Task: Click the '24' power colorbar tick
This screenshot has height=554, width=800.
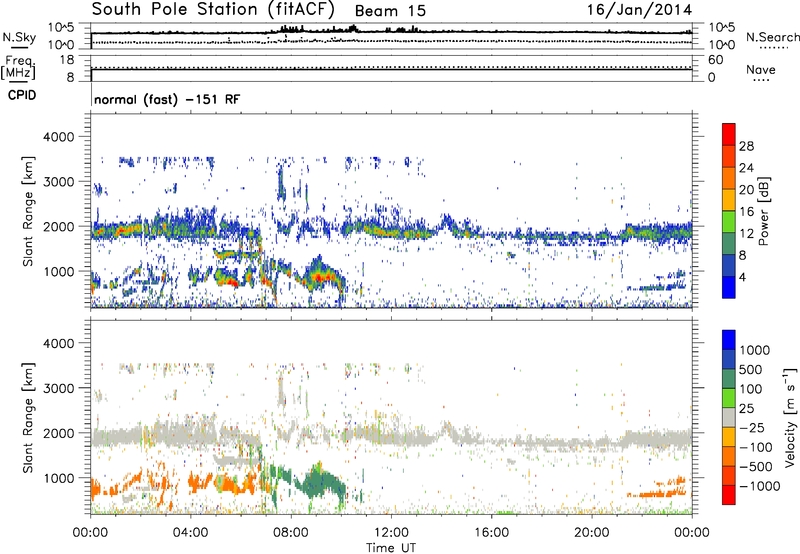Action: coord(746,168)
